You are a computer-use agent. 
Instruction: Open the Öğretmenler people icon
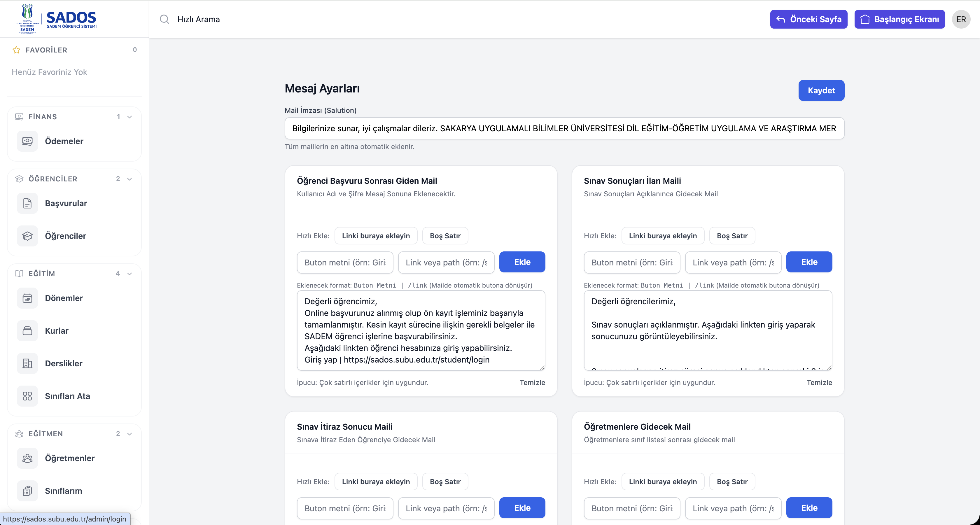pyautogui.click(x=27, y=458)
